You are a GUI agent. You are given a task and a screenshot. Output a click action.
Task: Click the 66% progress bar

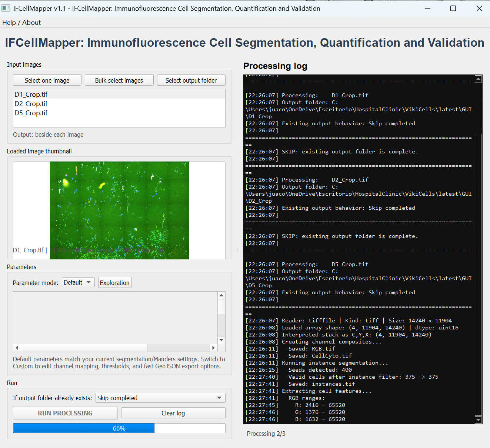tap(119, 428)
